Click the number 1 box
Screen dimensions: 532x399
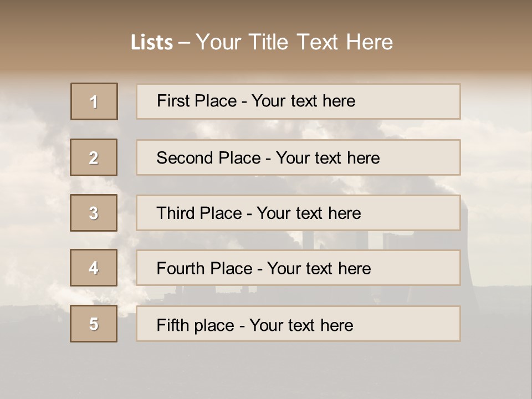(x=94, y=101)
